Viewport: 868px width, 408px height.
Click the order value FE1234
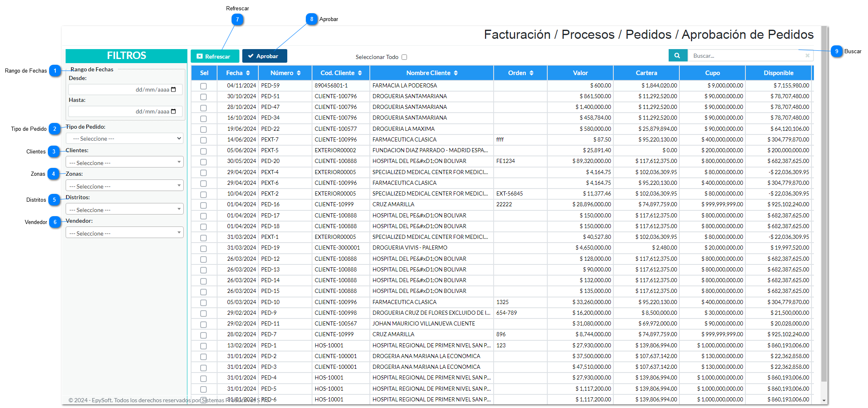pos(506,161)
